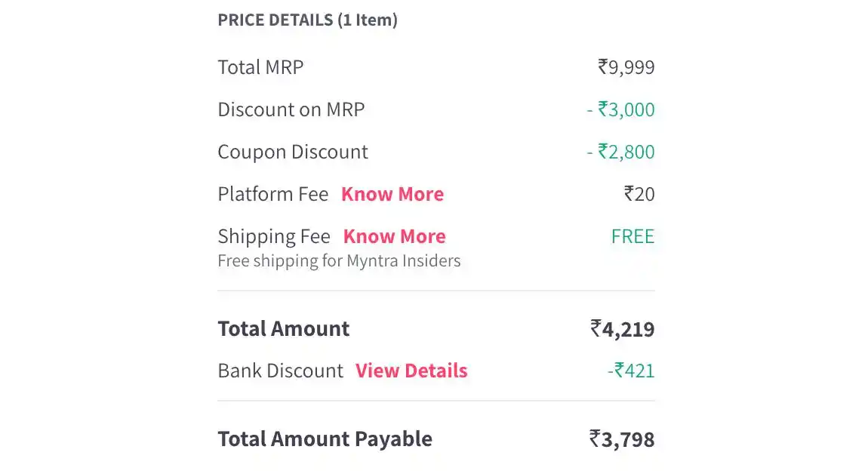Click the Shipping Fee label

(274, 236)
